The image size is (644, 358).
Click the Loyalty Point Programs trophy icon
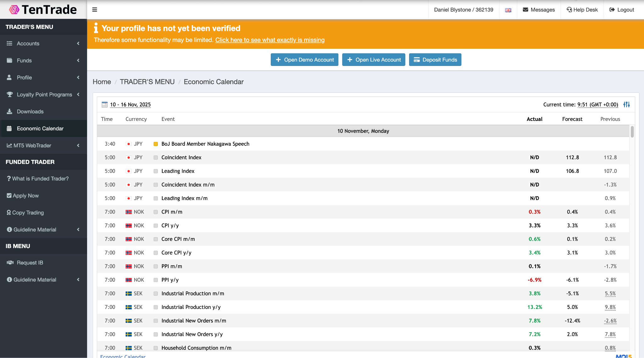tap(10, 94)
